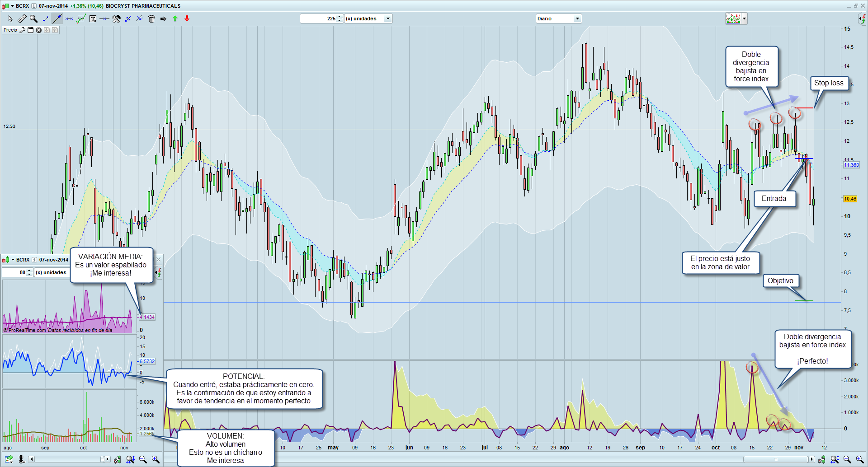This screenshot has width=868, height=467.
Task: Expand the chart template dropdown arrow
Action: (744, 19)
